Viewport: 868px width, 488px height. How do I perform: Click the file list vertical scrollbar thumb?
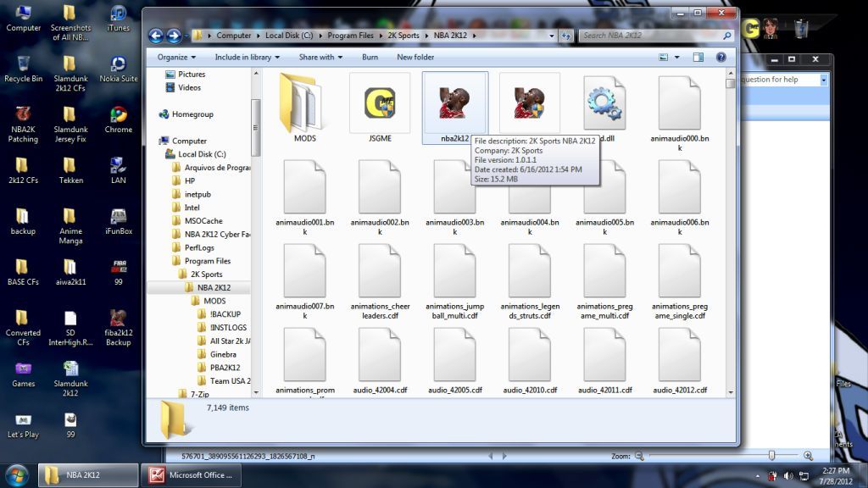point(730,83)
